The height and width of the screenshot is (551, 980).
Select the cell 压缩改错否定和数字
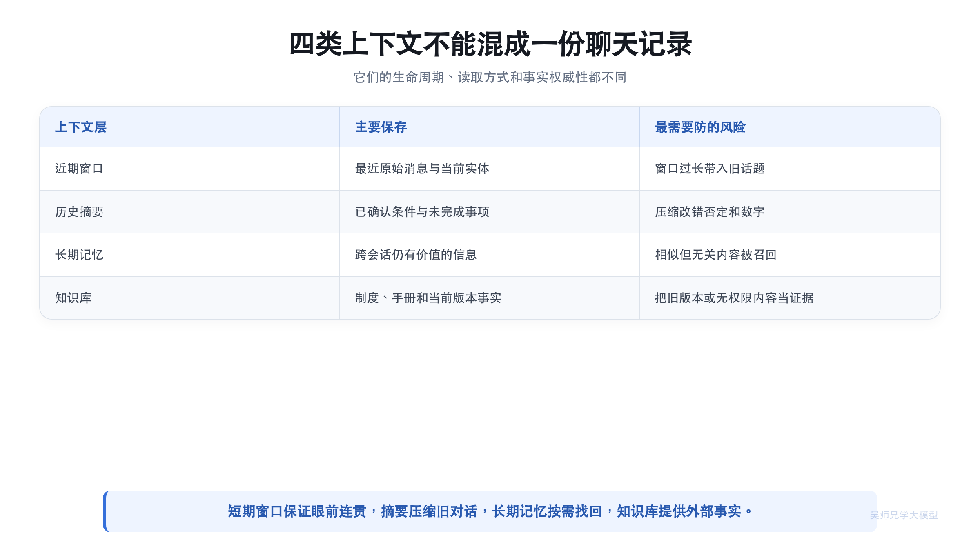790,212
